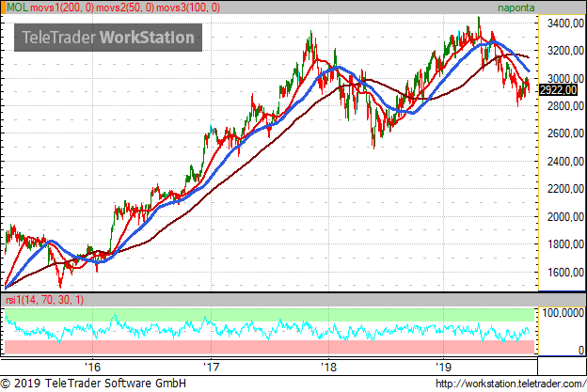This screenshot has height=392, width=587.
Task: Click the '17 year marker on time axis
Action: coord(211,367)
